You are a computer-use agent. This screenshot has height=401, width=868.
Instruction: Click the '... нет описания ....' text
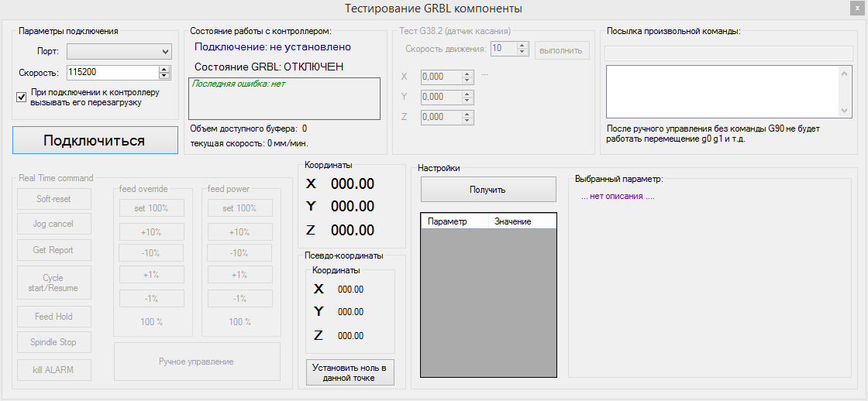coord(618,197)
